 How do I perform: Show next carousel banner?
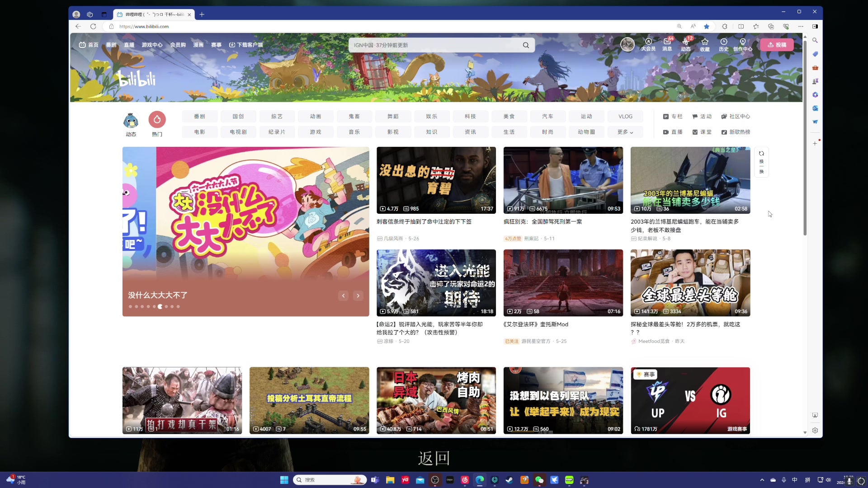[x=358, y=296]
